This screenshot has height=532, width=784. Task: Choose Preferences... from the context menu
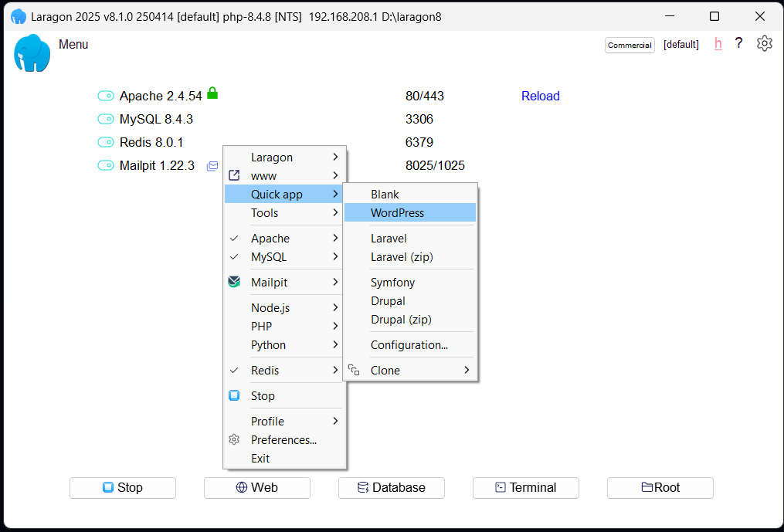click(283, 440)
